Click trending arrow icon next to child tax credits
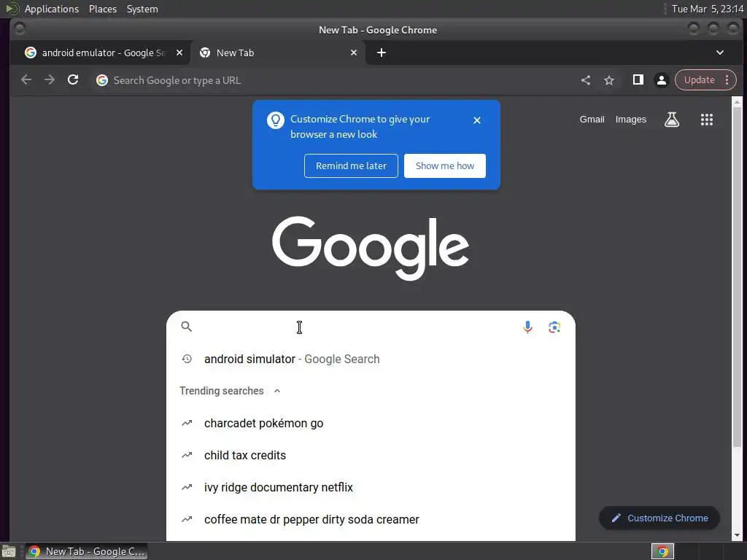The height and width of the screenshot is (560, 747). coord(187,455)
